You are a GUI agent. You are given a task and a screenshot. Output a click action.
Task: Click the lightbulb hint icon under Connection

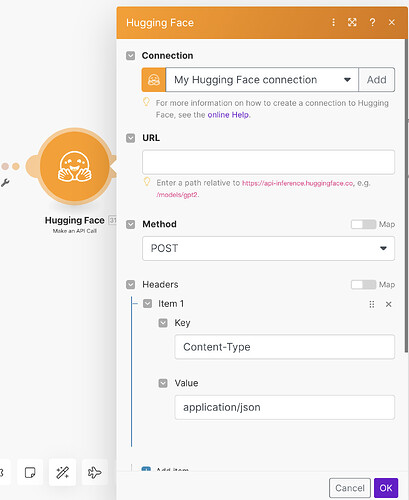coord(146,101)
